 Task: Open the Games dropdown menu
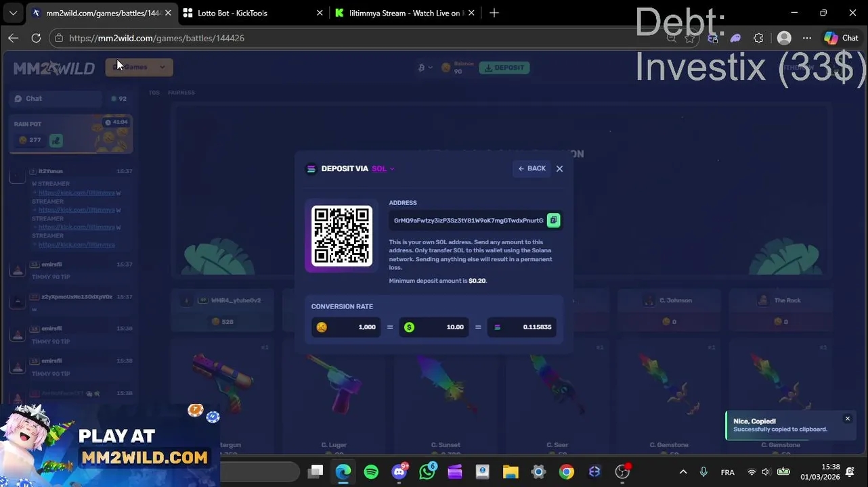[x=139, y=67]
